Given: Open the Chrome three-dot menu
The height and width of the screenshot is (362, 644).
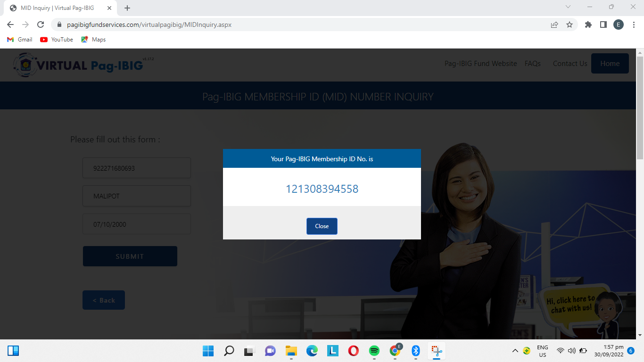Looking at the screenshot, I should 633,25.
